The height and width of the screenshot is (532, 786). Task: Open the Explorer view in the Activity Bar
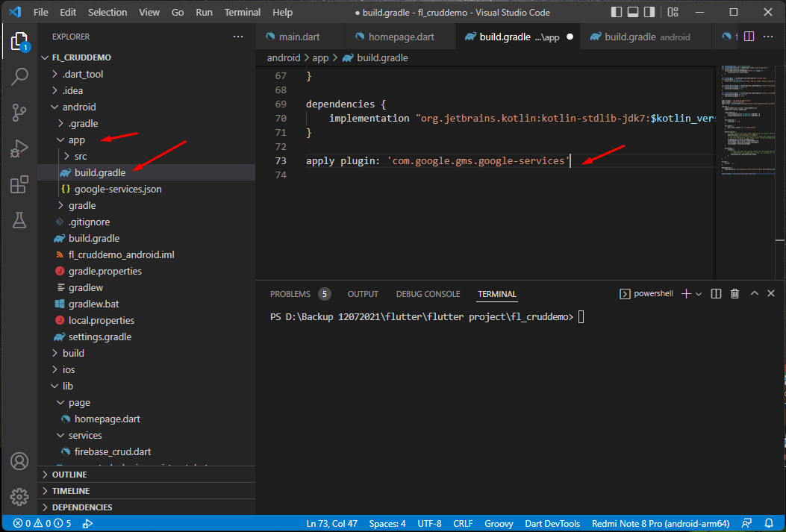point(19,43)
